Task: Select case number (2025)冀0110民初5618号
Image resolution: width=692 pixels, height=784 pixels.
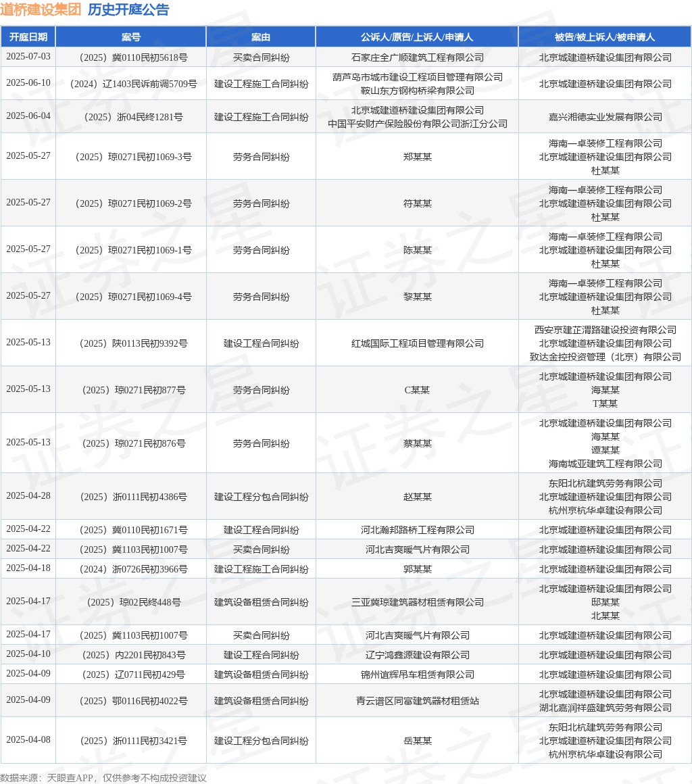Action: (x=131, y=57)
